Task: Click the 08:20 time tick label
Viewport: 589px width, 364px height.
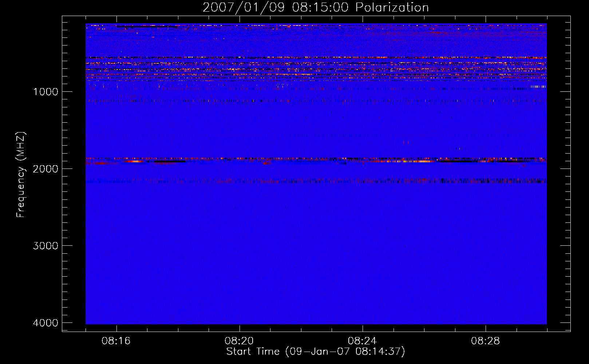Action: pyautogui.click(x=239, y=341)
